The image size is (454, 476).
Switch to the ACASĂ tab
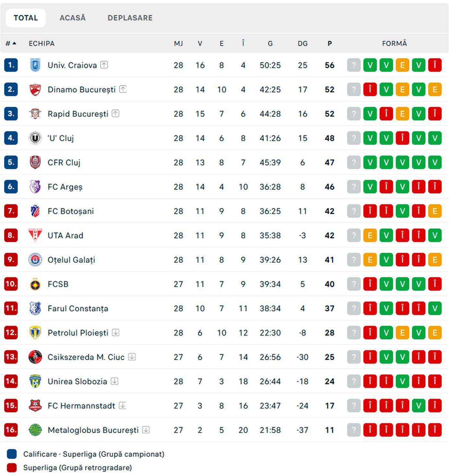click(73, 18)
